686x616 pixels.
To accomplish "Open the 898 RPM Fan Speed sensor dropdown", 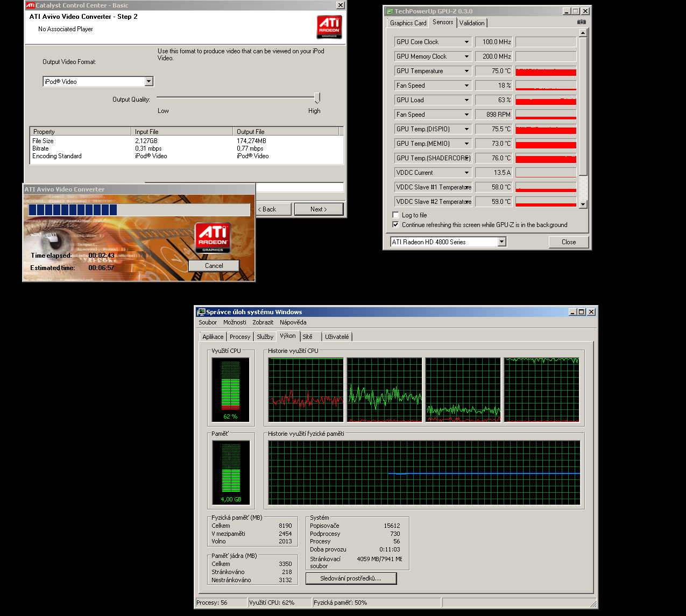I will pyautogui.click(x=466, y=115).
